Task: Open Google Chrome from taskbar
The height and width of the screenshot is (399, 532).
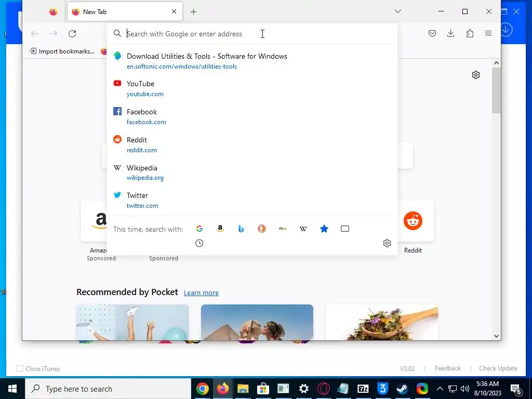Action: pos(202,389)
